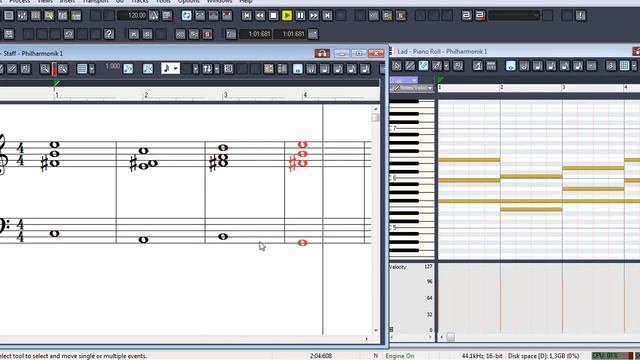Open the question mark help icon
640x360 pixels.
(x=109, y=34)
